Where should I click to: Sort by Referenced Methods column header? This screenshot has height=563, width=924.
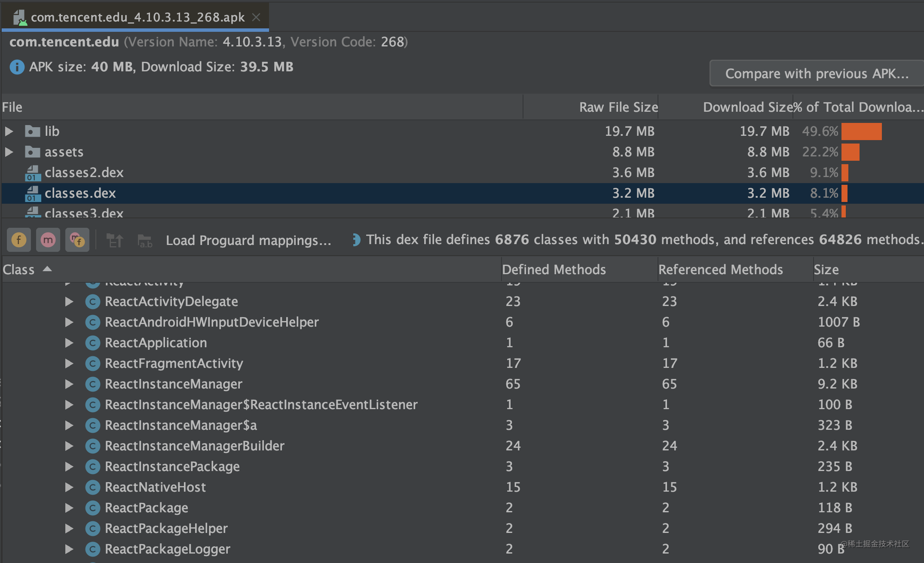point(735,269)
